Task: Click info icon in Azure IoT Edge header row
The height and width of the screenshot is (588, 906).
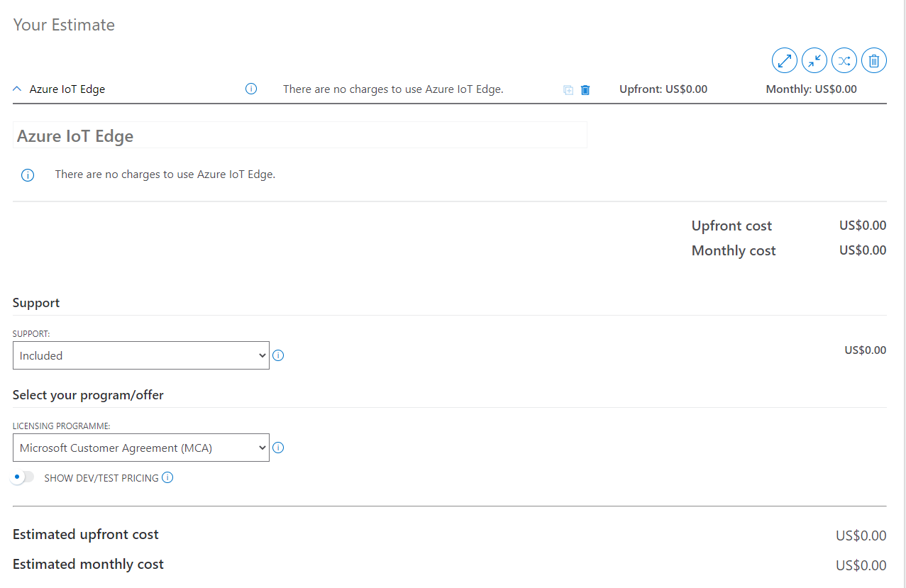Action: [251, 89]
